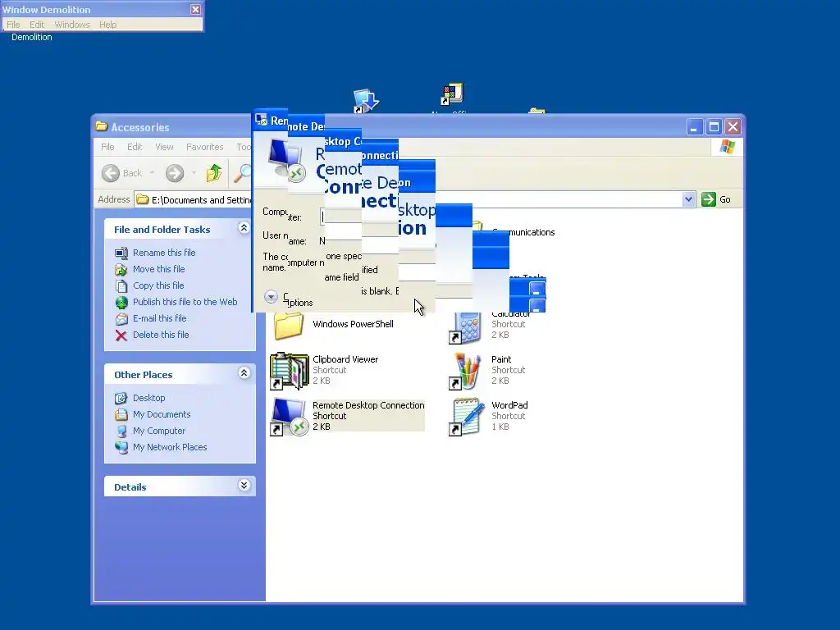
Task: Click Move this file link
Action: (158, 269)
